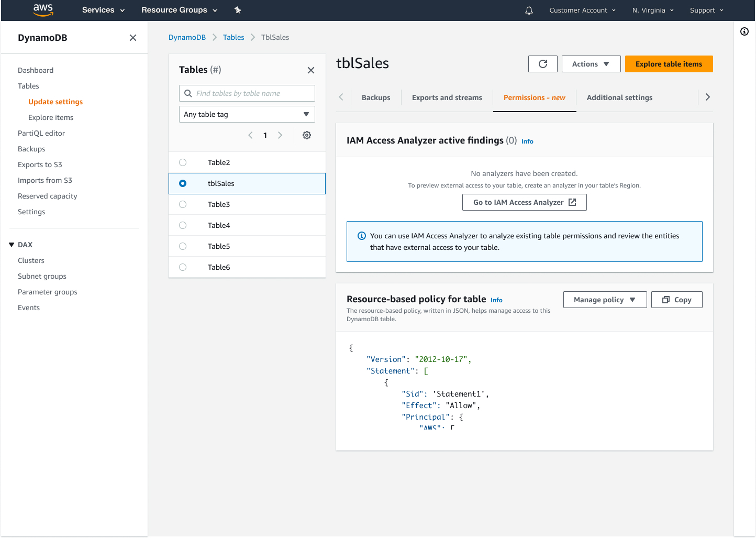Click the AWS logo to go home
This screenshot has width=756, height=538.
click(x=43, y=10)
